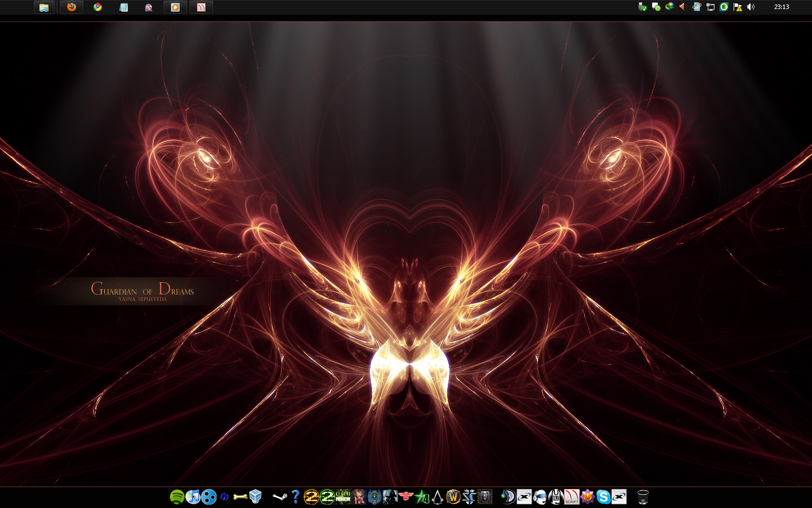Open the X icon beside TeamSpeak
The width and height of the screenshot is (812, 508).
click(x=524, y=497)
